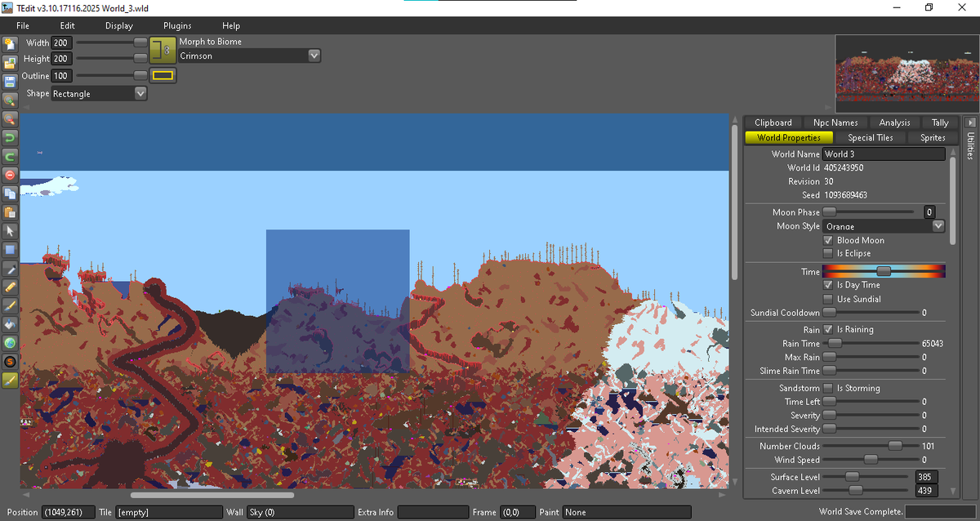Click the Outline value field
Viewport: 980px width, 521px height.
pyautogui.click(x=62, y=76)
